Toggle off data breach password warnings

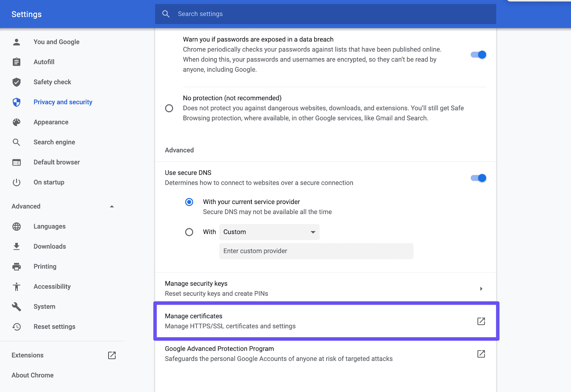coord(478,55)
